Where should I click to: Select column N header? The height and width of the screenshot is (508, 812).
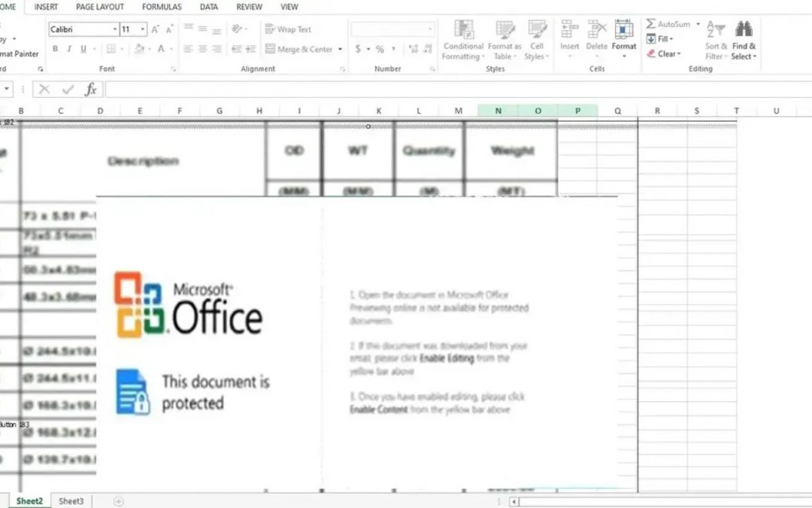tap(498, 111)
